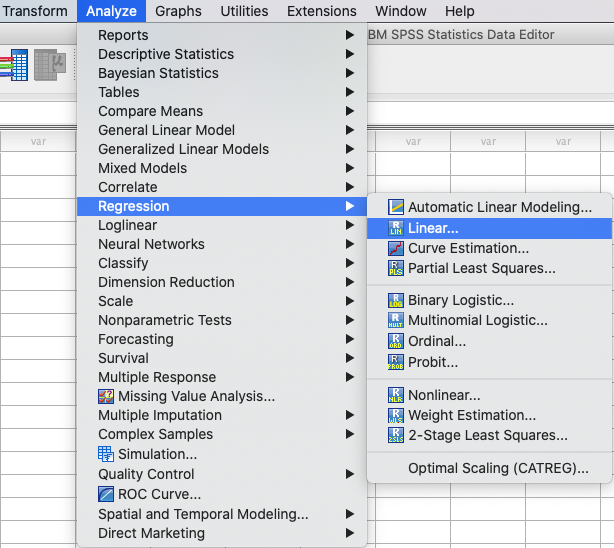Select ROC Curve... menu item

pos(222,494)
